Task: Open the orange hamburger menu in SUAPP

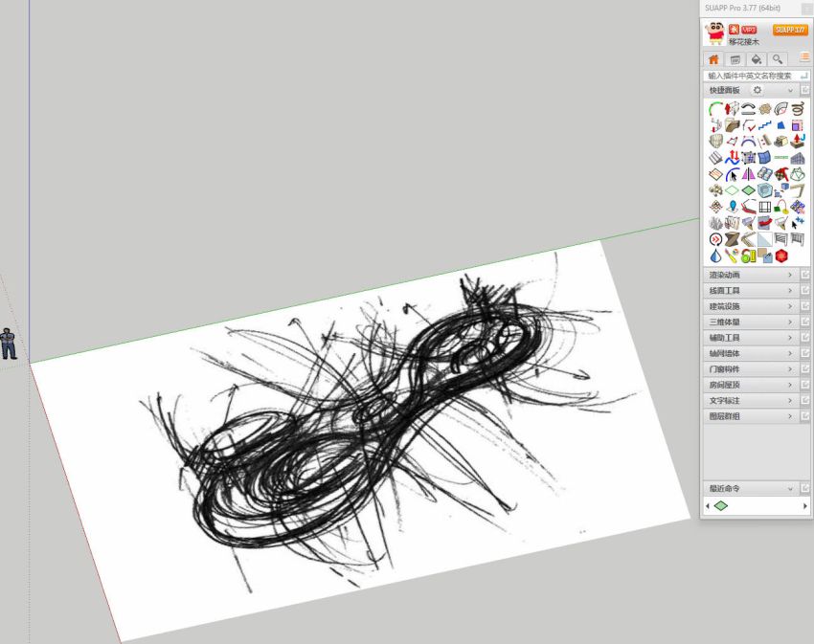Action: coord(804,56)
